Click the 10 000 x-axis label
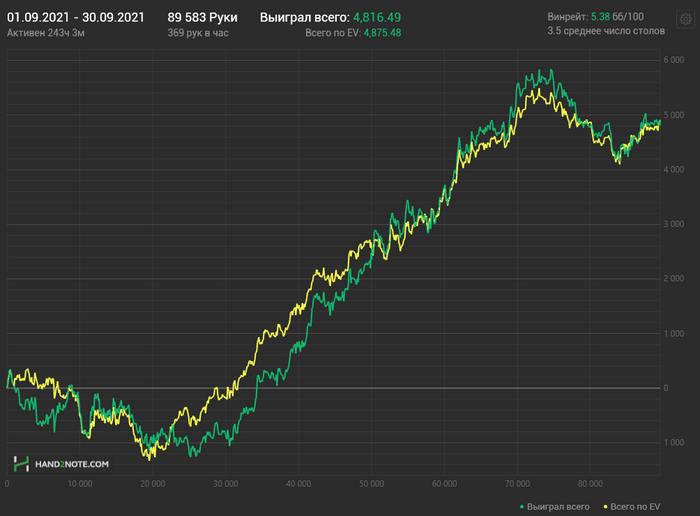Image resolution: width=700 pixels, height=516 pixels. [x=80, y=484]
